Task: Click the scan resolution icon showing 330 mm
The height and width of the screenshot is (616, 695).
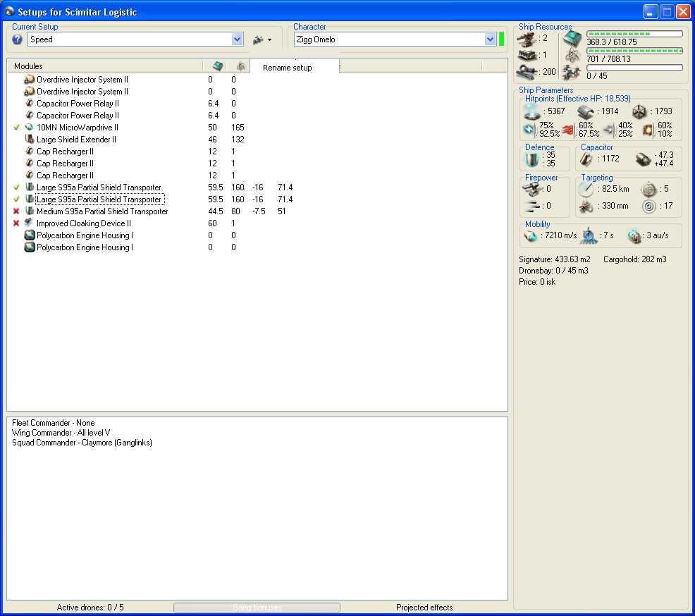Action: point(586,207)
